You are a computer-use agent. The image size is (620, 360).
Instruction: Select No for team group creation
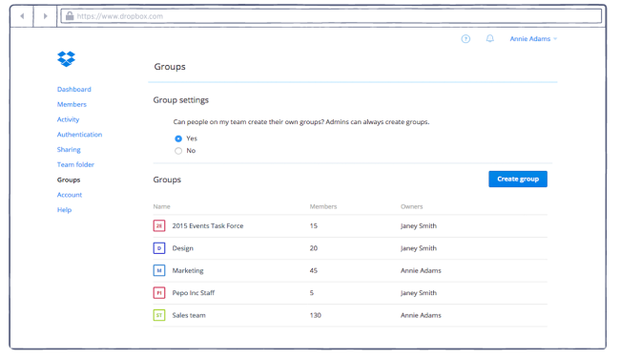[178, 151]
